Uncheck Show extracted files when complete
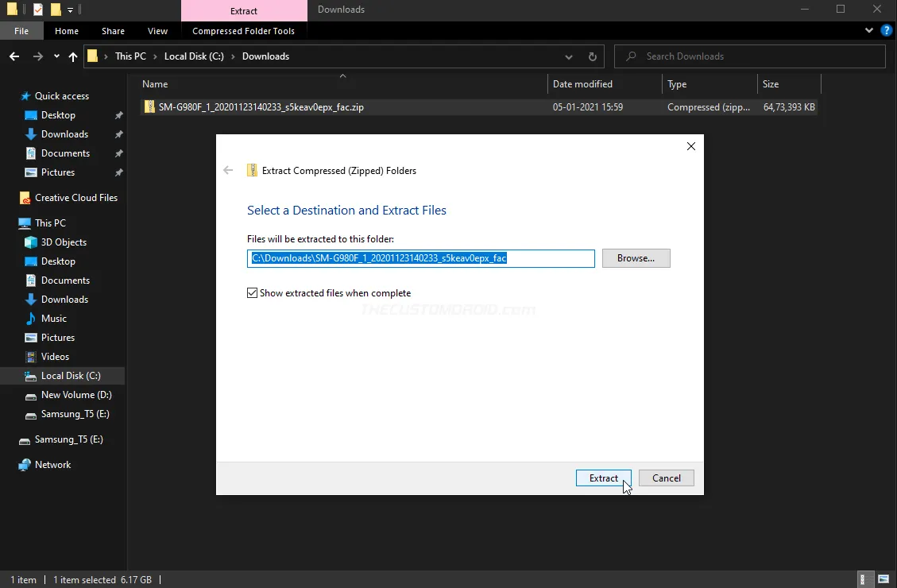 point(252,292)
